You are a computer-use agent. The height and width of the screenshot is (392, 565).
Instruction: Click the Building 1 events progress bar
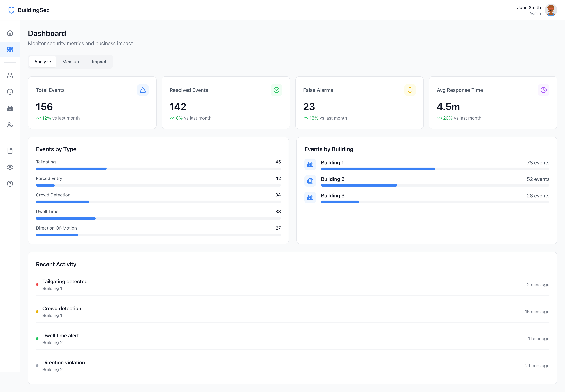click(x=435, y=169)
